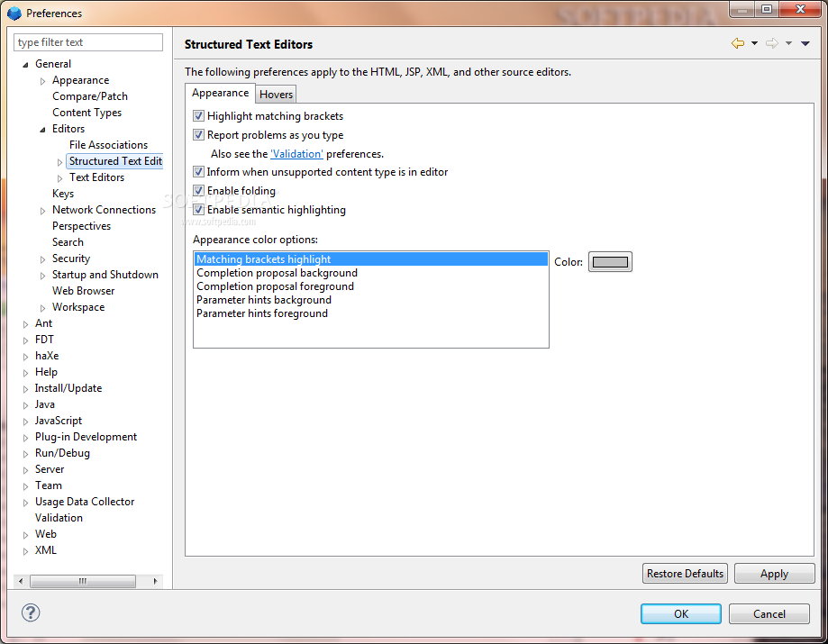Disable the Enable folding checkbox
828x644 pixels.
click(198, 191)
